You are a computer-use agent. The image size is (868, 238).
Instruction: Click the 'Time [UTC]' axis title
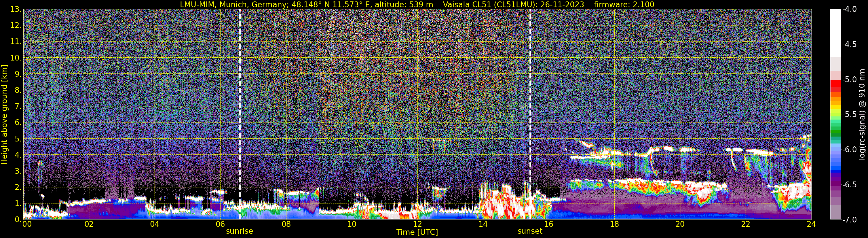point(417,232)
